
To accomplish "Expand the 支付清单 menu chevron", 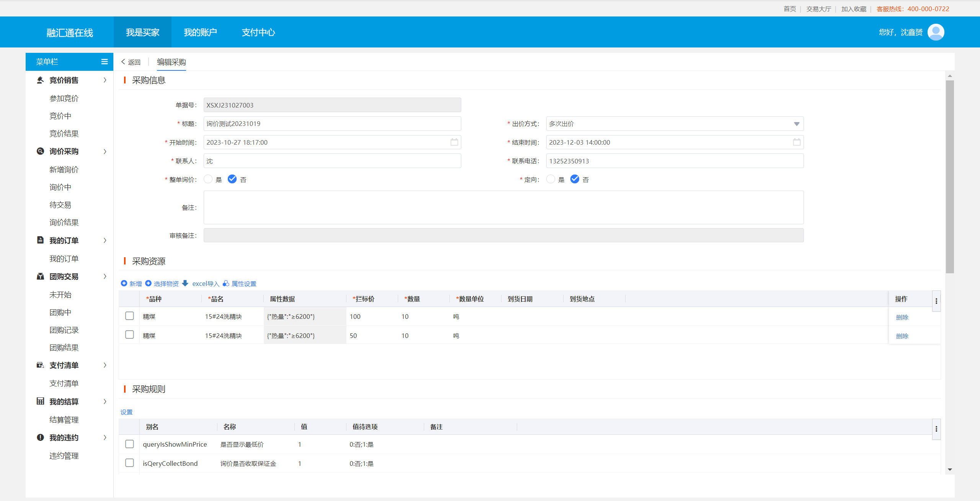I will click(x=105, y=365).
